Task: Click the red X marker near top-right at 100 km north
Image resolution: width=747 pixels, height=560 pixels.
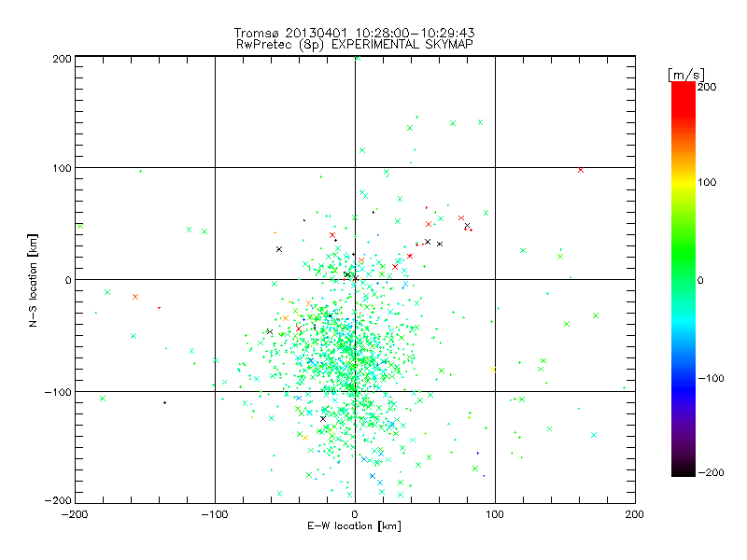Action: (580, 170)
